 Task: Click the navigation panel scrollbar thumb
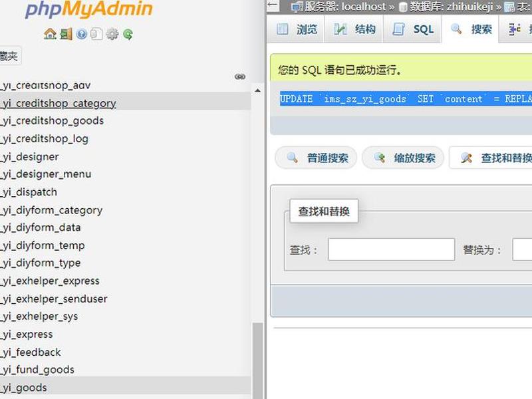tap(257, 360)
